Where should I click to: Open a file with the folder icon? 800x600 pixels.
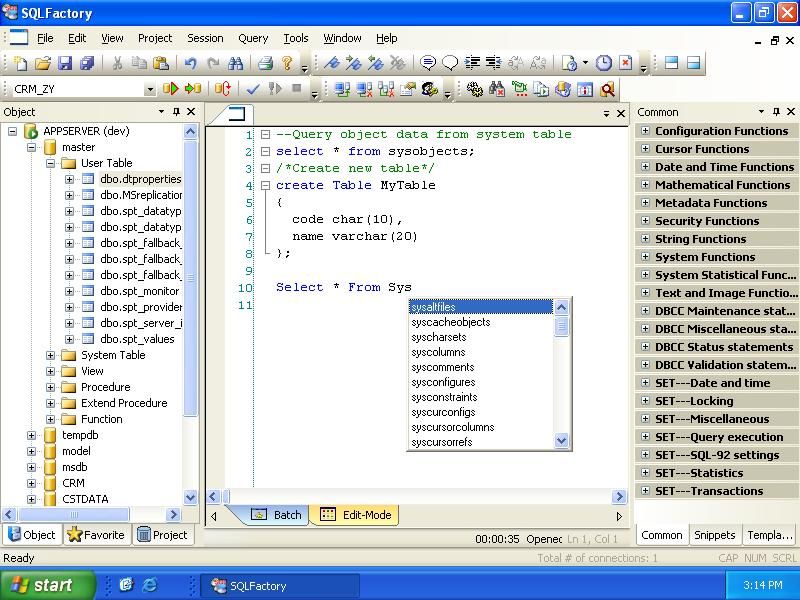(x=42, y=63)
